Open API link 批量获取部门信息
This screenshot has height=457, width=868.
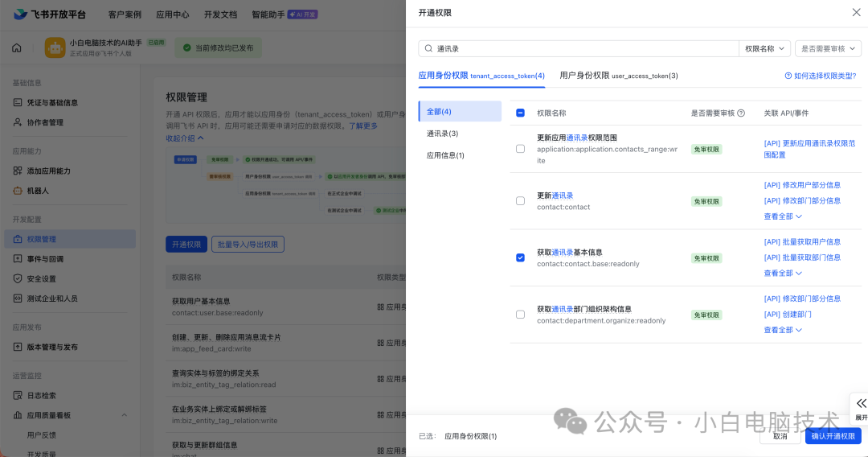pos(802,257)
